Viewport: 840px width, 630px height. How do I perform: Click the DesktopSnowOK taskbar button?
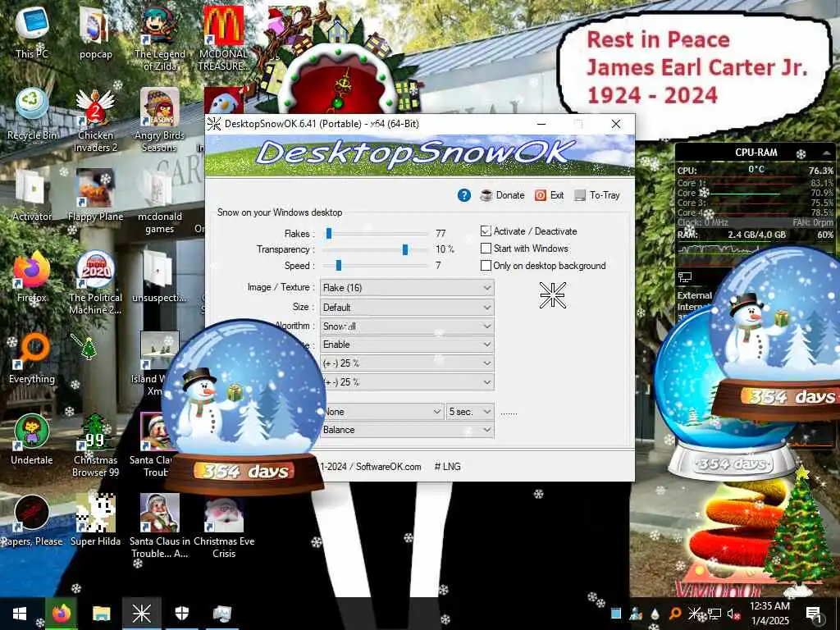click(x=141, y=614)
